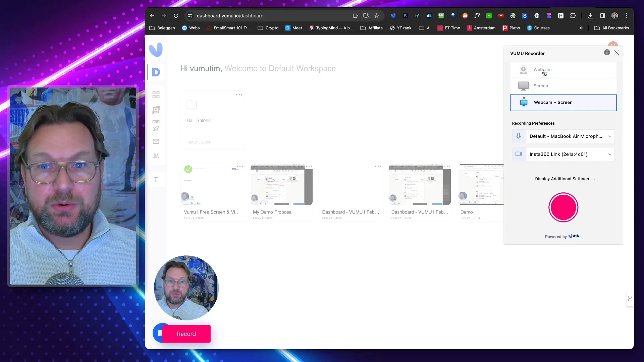Open Amsterdam bookmark

point(481,28)
